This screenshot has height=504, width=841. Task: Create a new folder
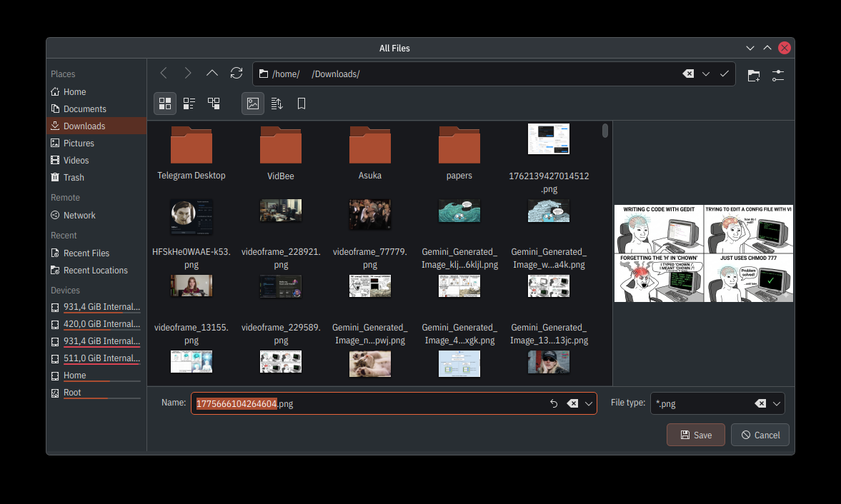coord(754,76)
